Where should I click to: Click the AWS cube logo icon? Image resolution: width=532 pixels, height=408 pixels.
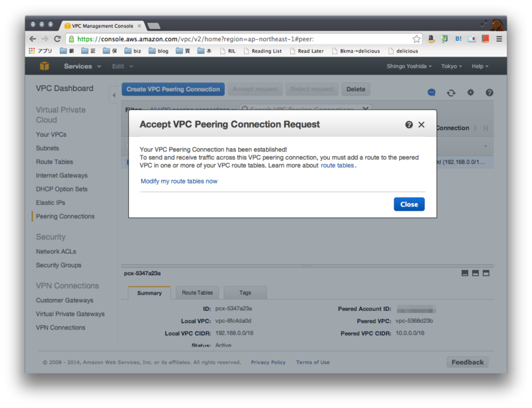point(45,66)
